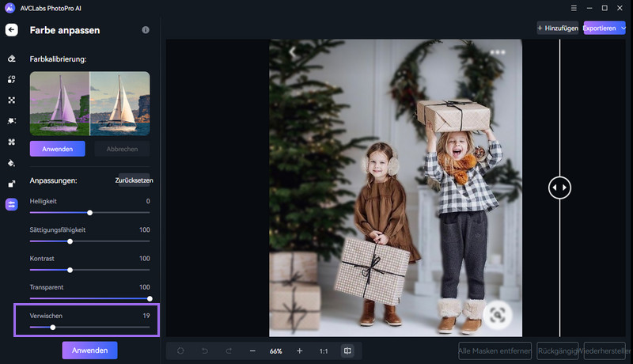Click the focus target icon on the image
633x364 pixels.
496,314
